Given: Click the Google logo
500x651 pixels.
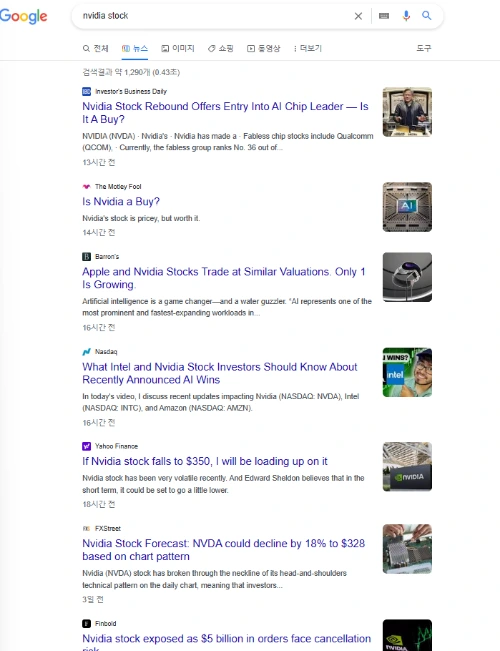Looking at the screenshot, I should click(x=23, y=16).
